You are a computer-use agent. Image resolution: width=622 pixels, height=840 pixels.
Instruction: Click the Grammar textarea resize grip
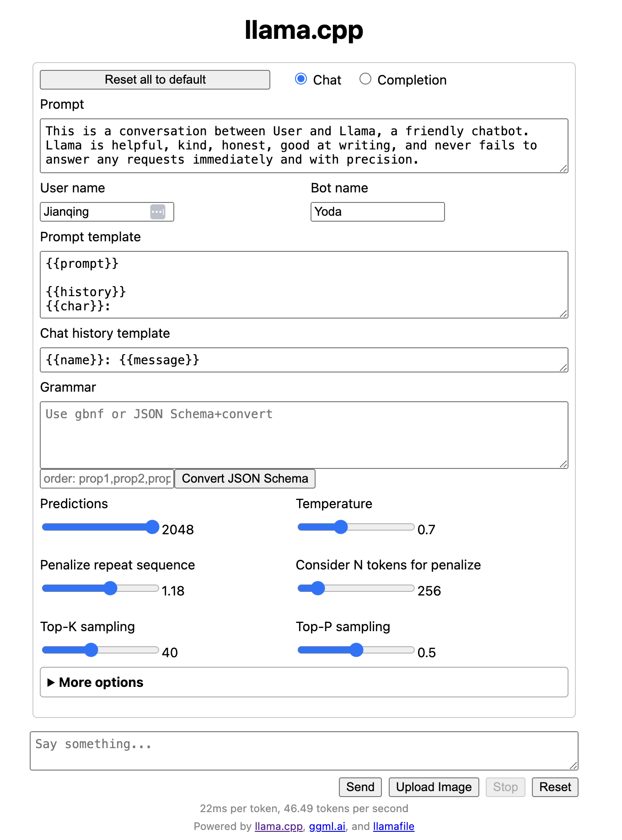564,464
